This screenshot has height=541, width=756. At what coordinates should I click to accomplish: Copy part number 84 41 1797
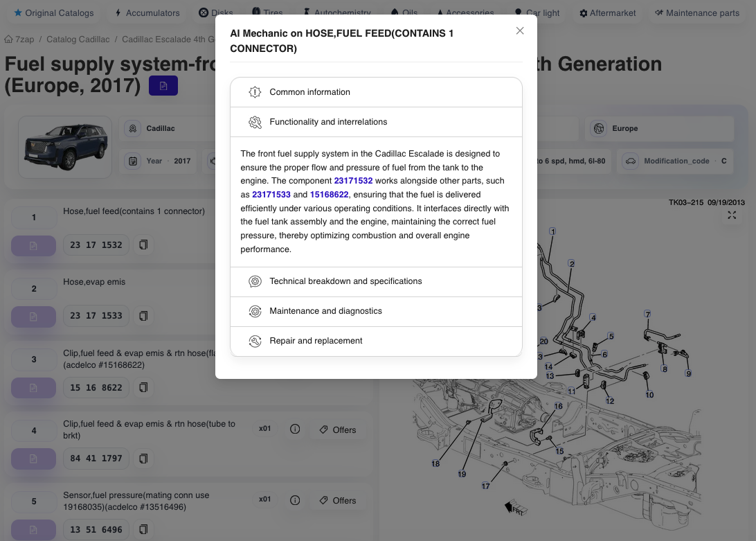coord(143,459)
